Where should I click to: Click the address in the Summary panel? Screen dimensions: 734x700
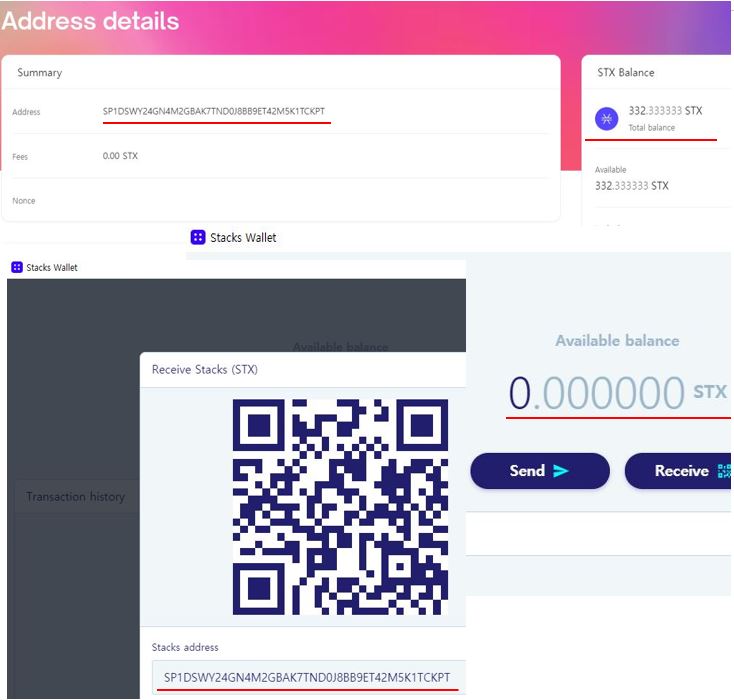click(213, 111)
